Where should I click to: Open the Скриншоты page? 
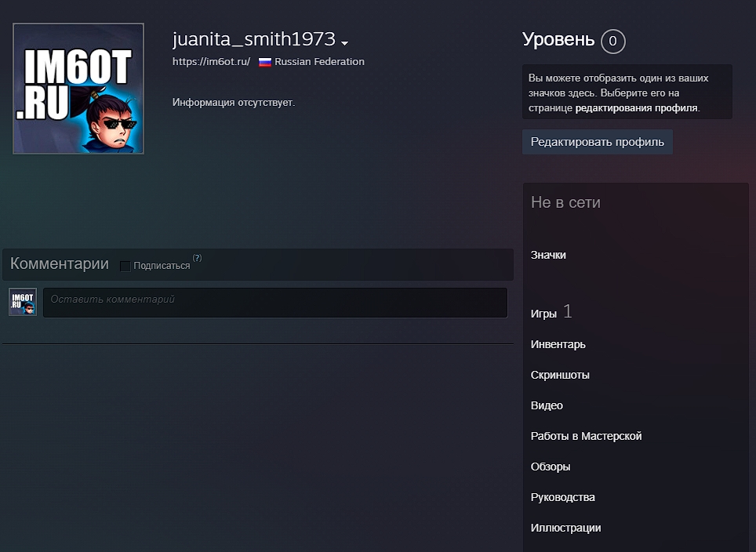coord(560,375)
